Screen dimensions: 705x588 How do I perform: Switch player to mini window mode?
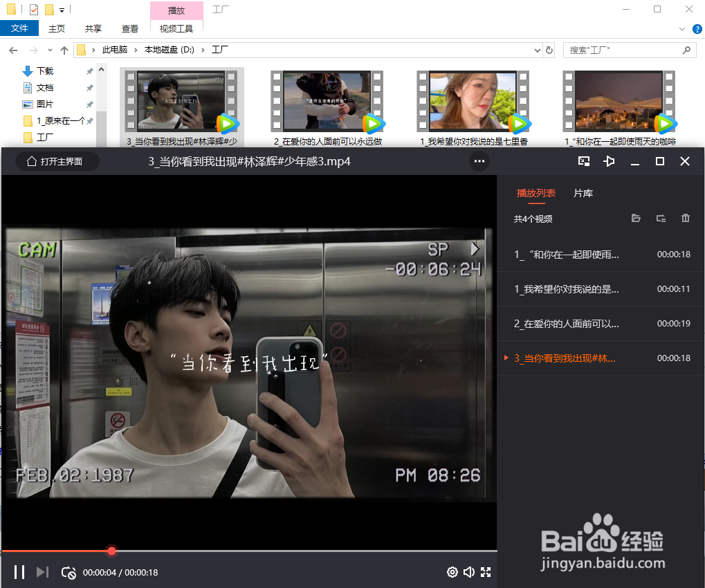pyautogui.click(x=584, y=161)
